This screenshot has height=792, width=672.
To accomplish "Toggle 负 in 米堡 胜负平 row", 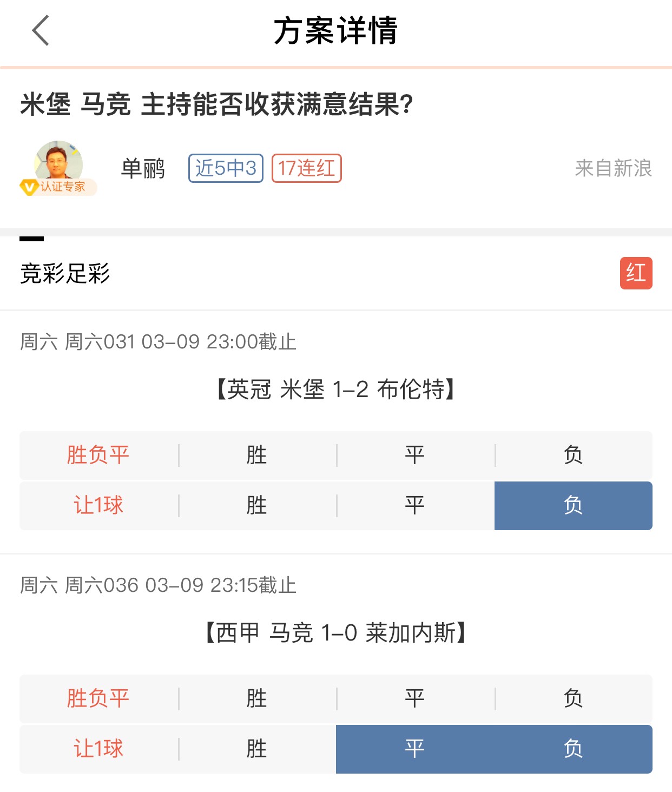I will point(574,455).
